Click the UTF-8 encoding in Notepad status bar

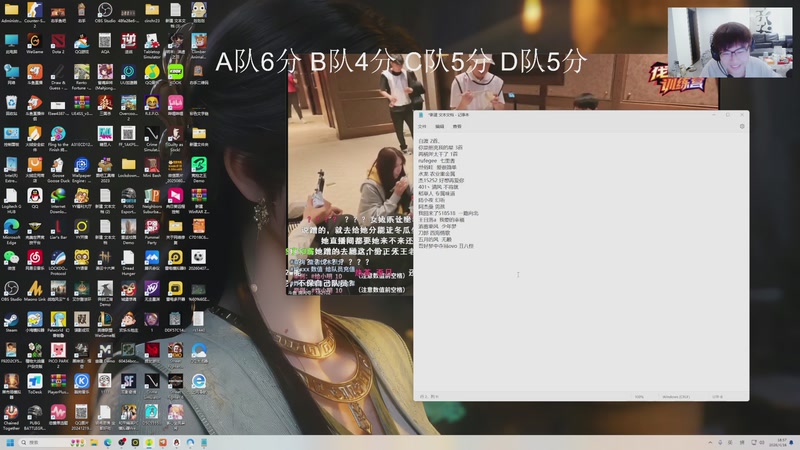point(717,396)
